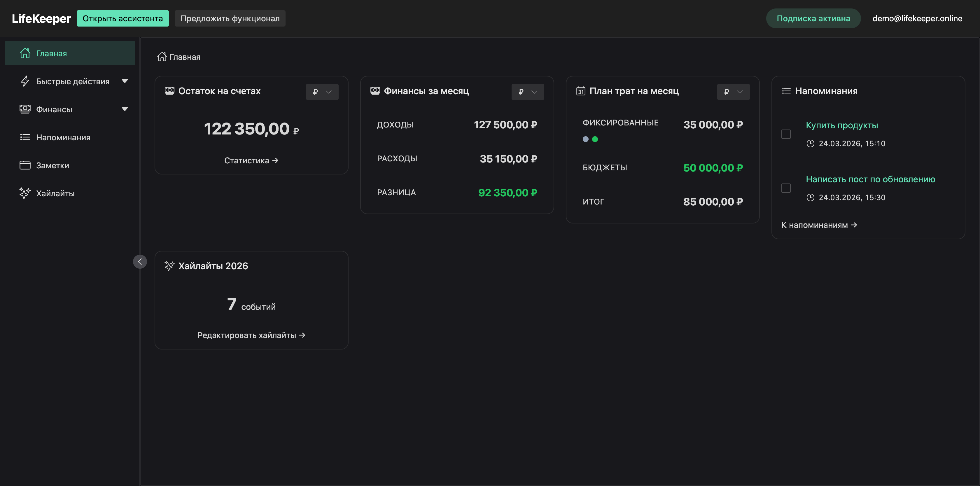Open Заметки in the sidebar menu
This screenshot has width=980, height=486.
click(x=52, y=165)
